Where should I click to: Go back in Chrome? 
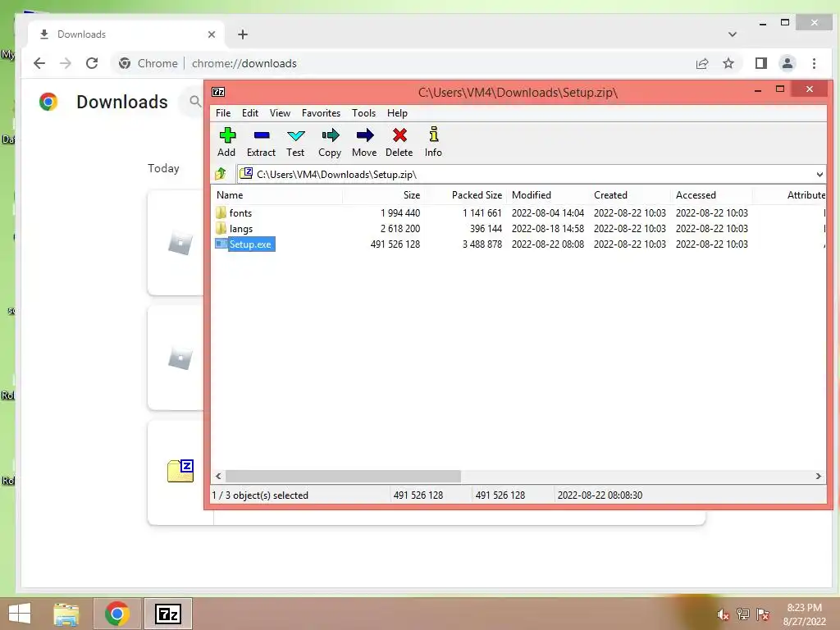39,63
